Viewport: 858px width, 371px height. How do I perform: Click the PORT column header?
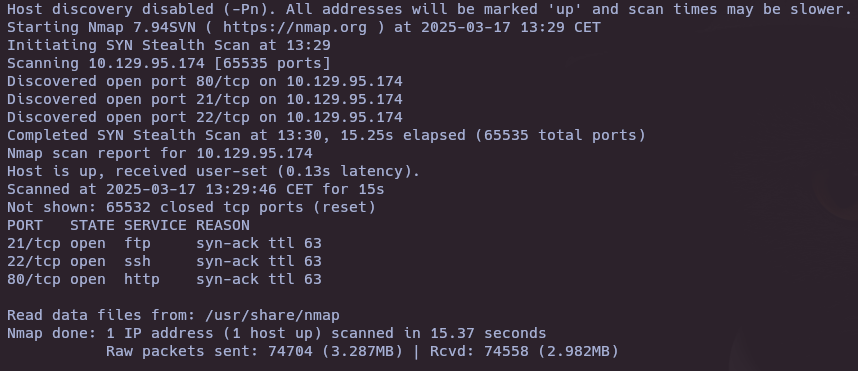(x=25, y=225)
